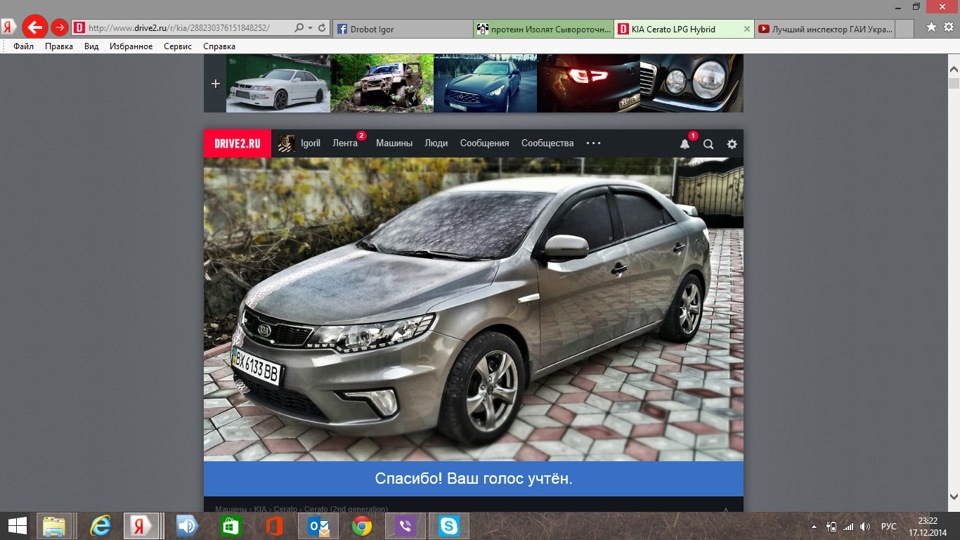Screen dimensions: 960x540
Task: Open the red taillight thumbnail
Action: point(588,83)
